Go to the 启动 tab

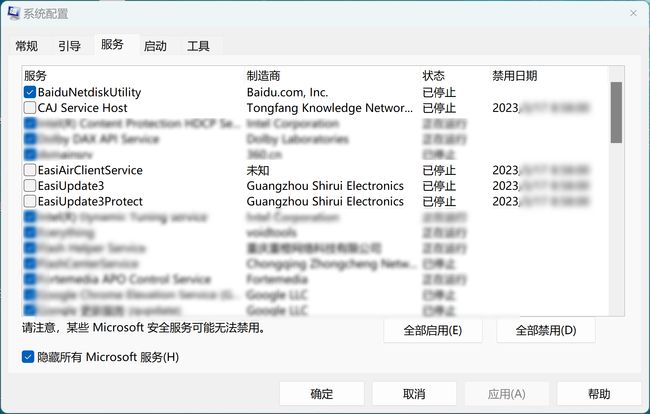[x=155, y=46]
